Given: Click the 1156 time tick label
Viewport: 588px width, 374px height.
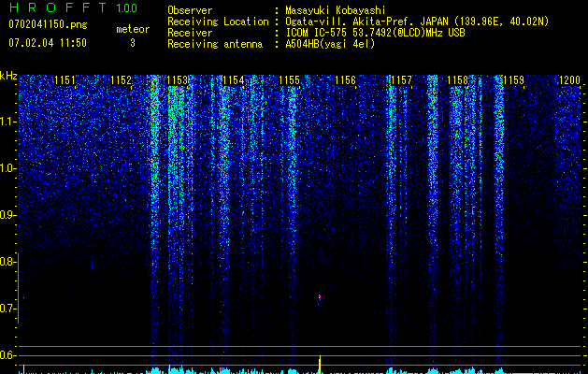Looking at the screenshot, I should [x=345, y=80].
